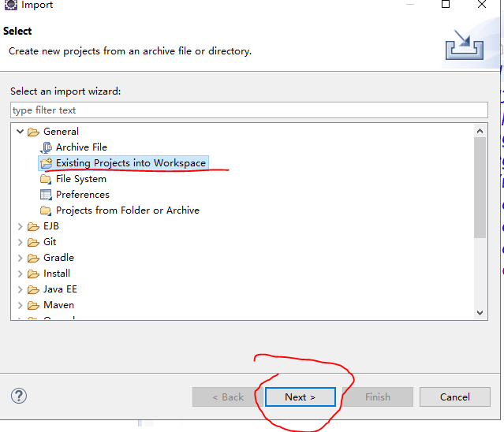Open help with the question mark icon

pyautogui.click(x=19, y=396)
